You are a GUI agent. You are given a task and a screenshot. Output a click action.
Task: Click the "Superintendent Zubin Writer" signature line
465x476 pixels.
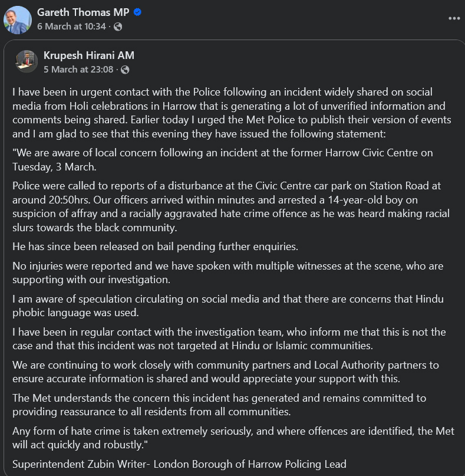coord(179,464)
